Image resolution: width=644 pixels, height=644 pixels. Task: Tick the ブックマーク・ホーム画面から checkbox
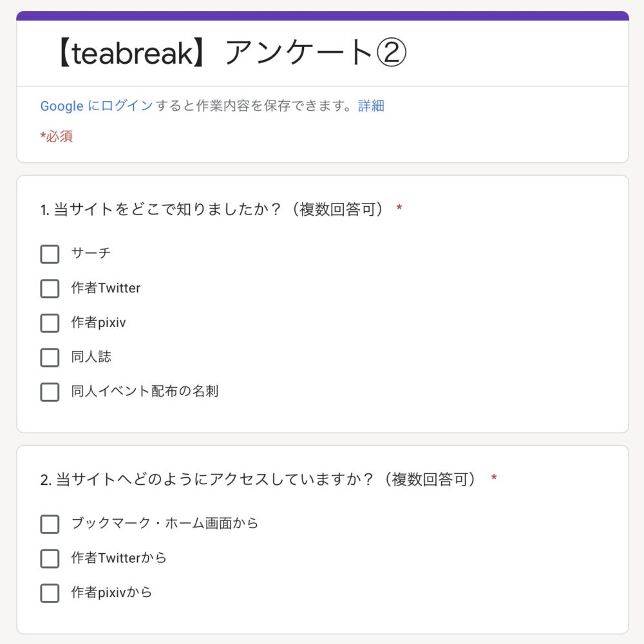coord(50,524)
